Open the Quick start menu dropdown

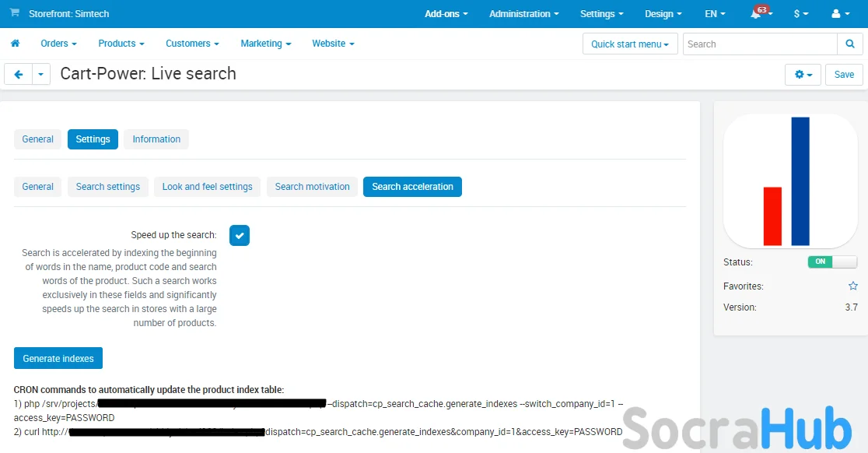629,44
